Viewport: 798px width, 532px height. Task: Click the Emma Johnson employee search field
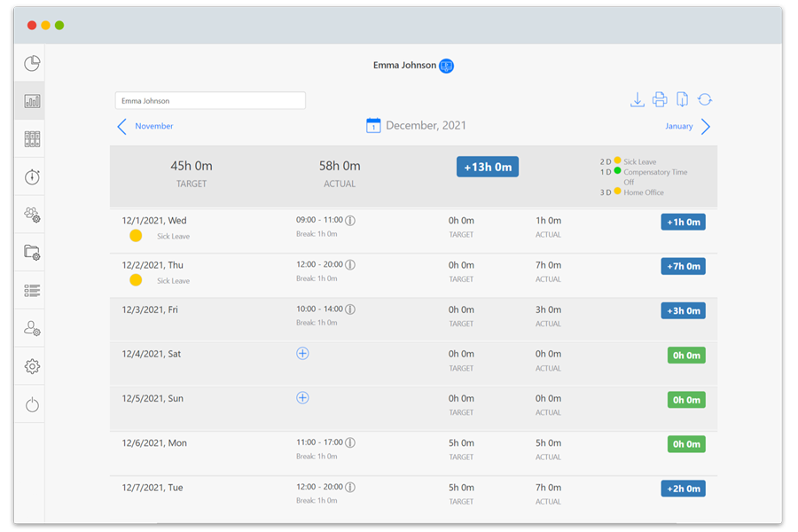pyautogui.click(x=210, y=101)
